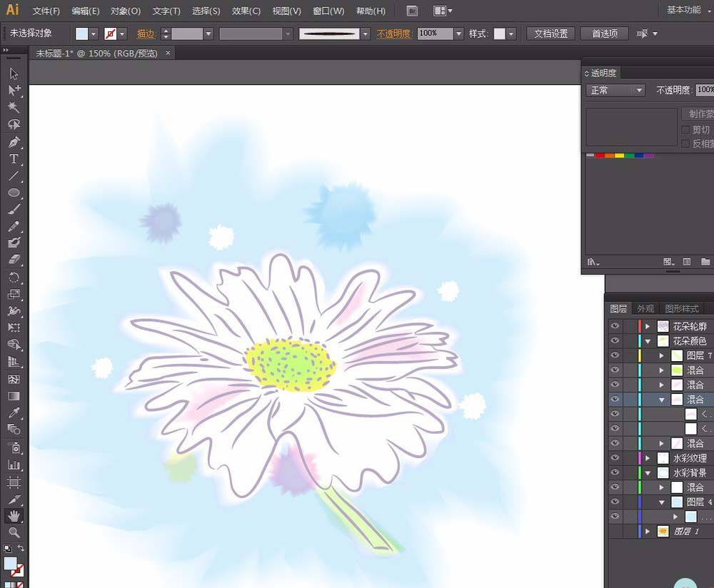Open the 效果(C) menu
Screen dimensions: 714x588
coord(246,11)
